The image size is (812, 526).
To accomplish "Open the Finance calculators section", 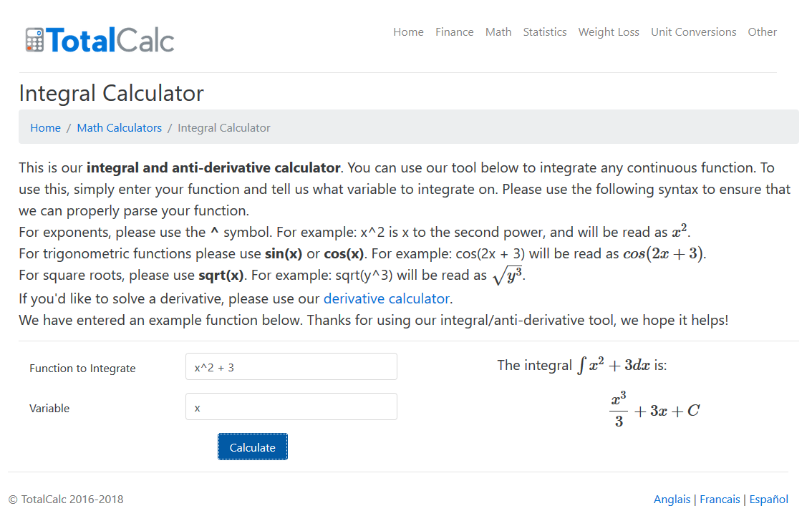I will pyautogui.click(x=454, y=31).
